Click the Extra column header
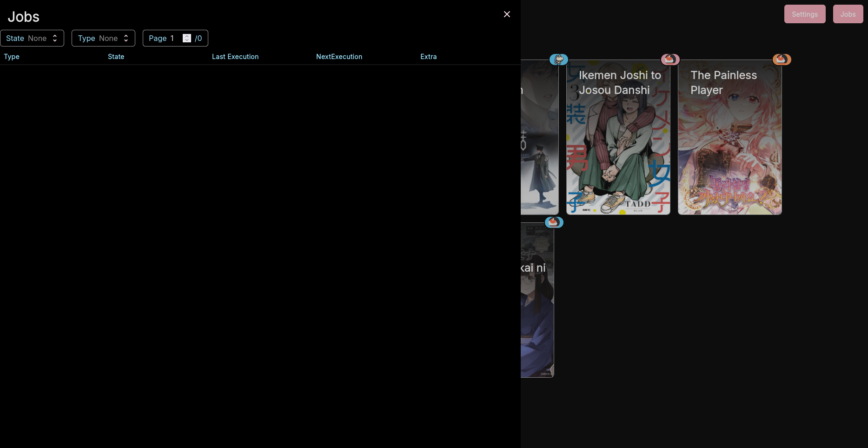This screenshot has height=448, width=868. pyautogui.click(x=428, y=57)
